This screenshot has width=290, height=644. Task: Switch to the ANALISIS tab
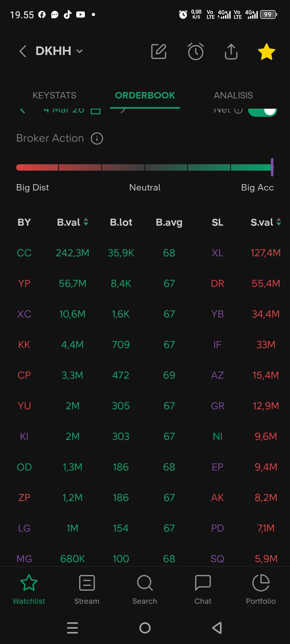[x=233, y=95]
